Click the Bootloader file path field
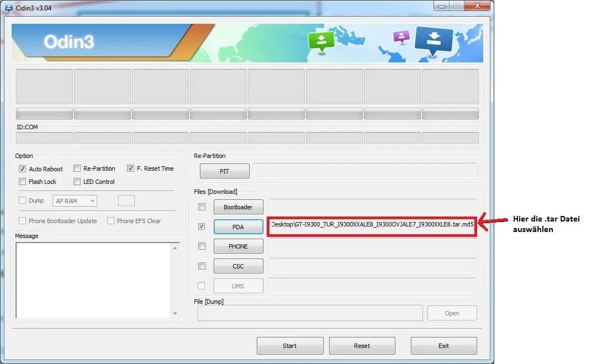Viewport: 613px width, 364px height. point(373,207)
